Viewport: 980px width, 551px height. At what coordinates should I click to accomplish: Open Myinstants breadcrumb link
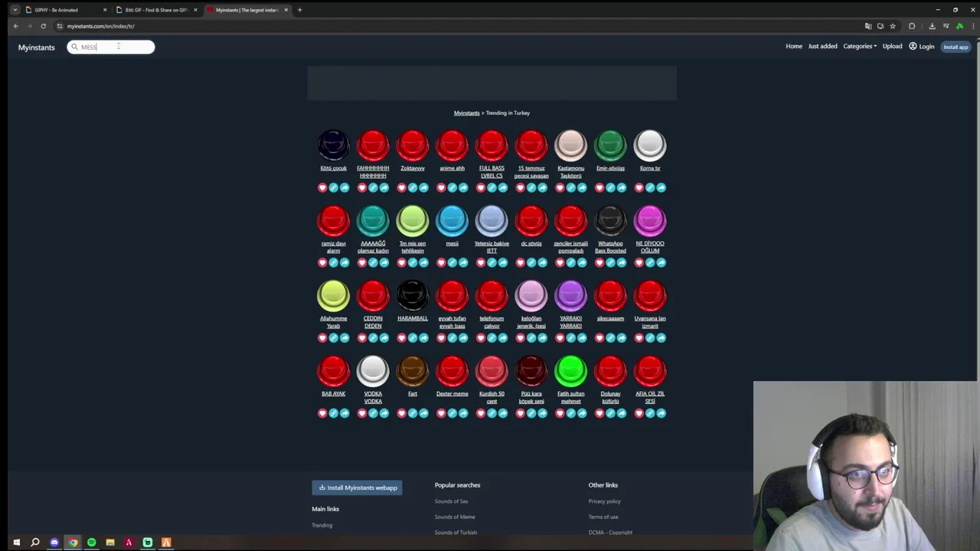click(x=466, y=113)
